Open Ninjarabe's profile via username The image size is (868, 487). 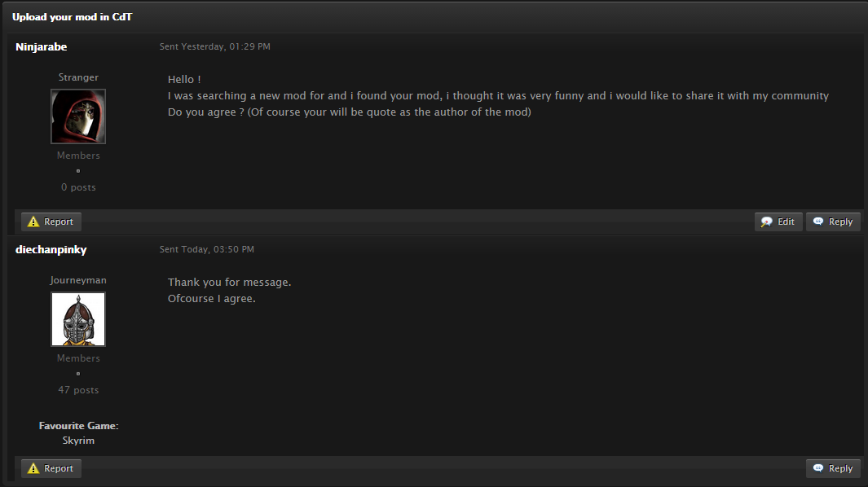41,47
